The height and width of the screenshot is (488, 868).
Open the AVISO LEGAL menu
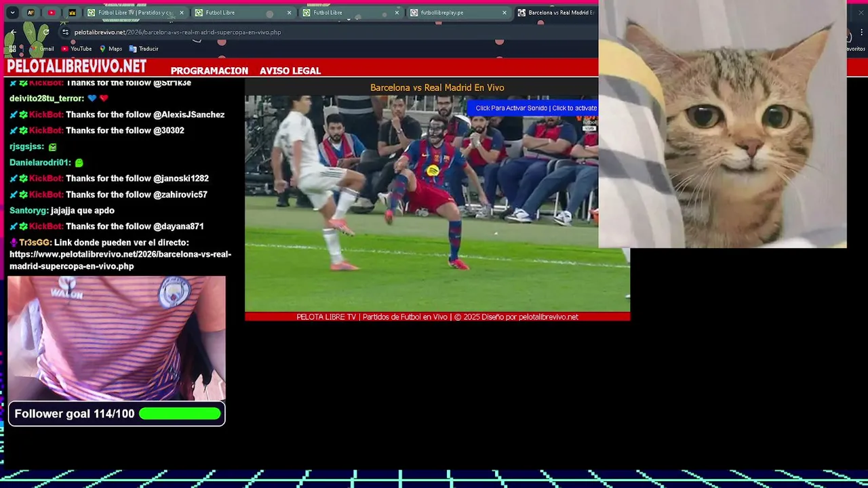point(290,70)
